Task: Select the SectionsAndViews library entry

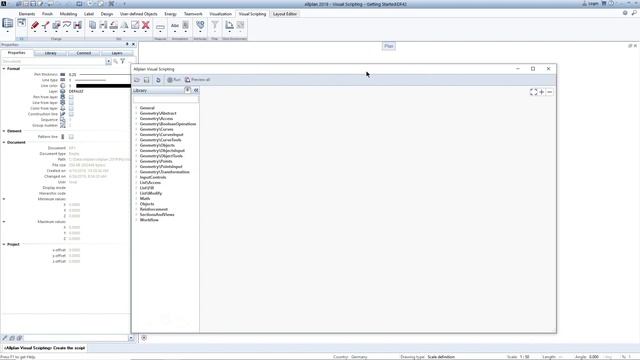Action: click(x=157, y=215)
